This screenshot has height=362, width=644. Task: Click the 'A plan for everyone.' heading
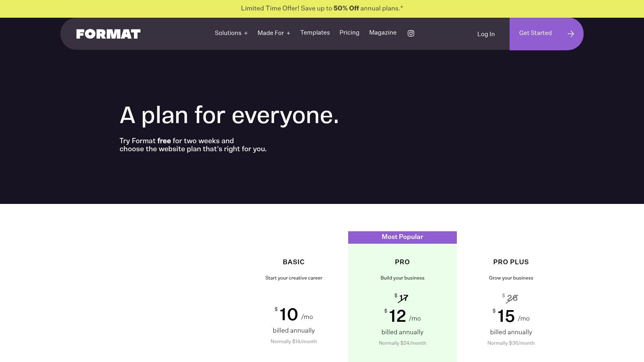point(229,115)
